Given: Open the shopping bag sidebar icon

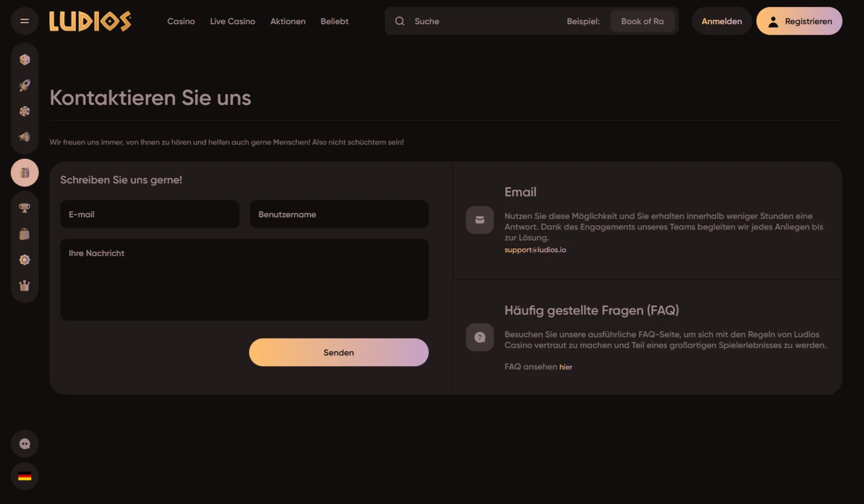Looking at the screenshot, I should coord(25,234).
